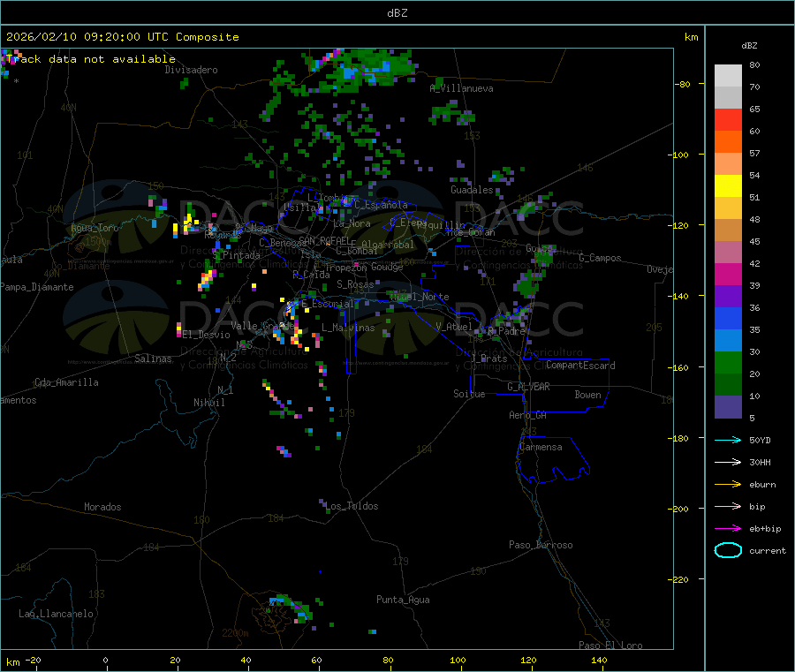Click the Divisadero map label
Viewport: 795px width, 672px height.
191,70
